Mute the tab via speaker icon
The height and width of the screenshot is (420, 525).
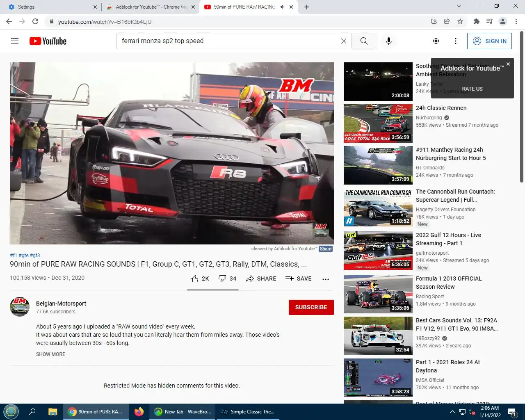pos(282,7)
